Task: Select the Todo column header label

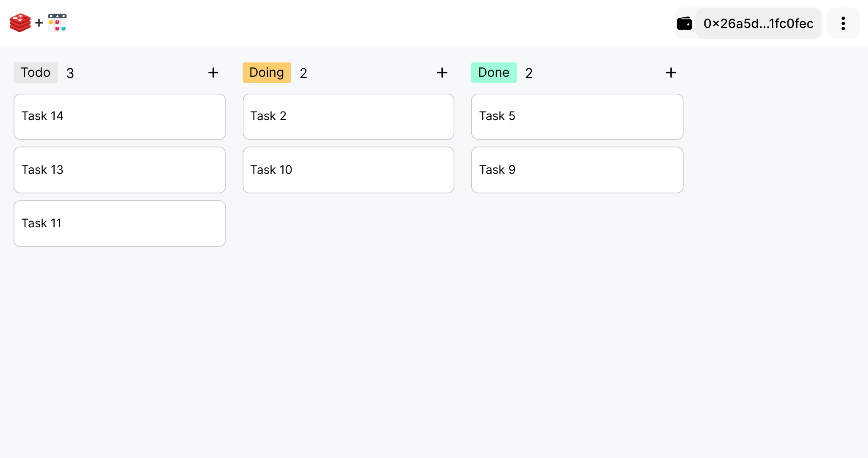Action: pyautogui.click(x=35, y=73)
